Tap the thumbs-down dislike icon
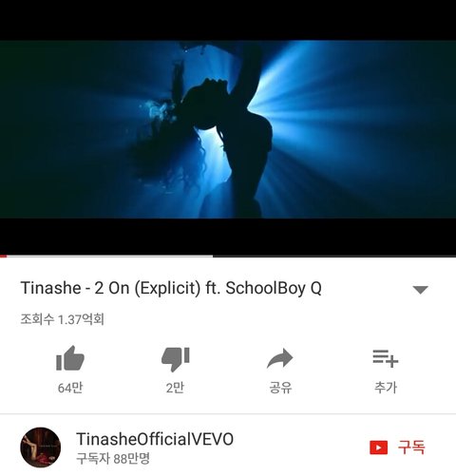 pos(175,359)
